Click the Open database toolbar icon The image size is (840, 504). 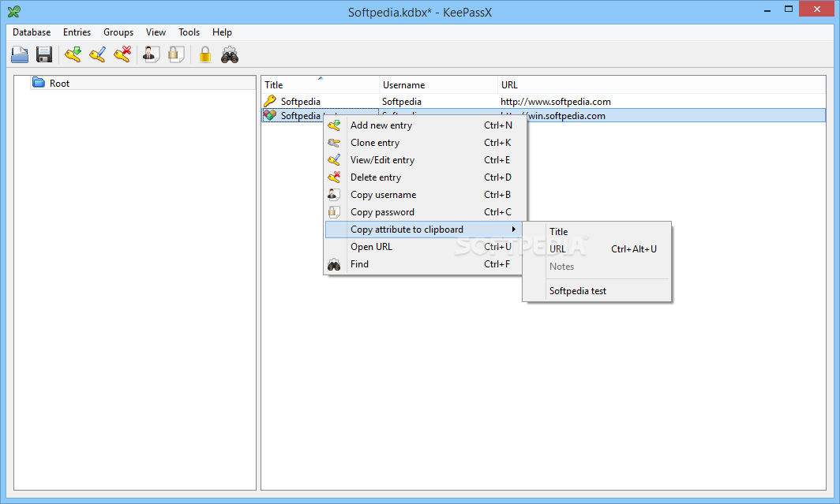pos(20,54)
